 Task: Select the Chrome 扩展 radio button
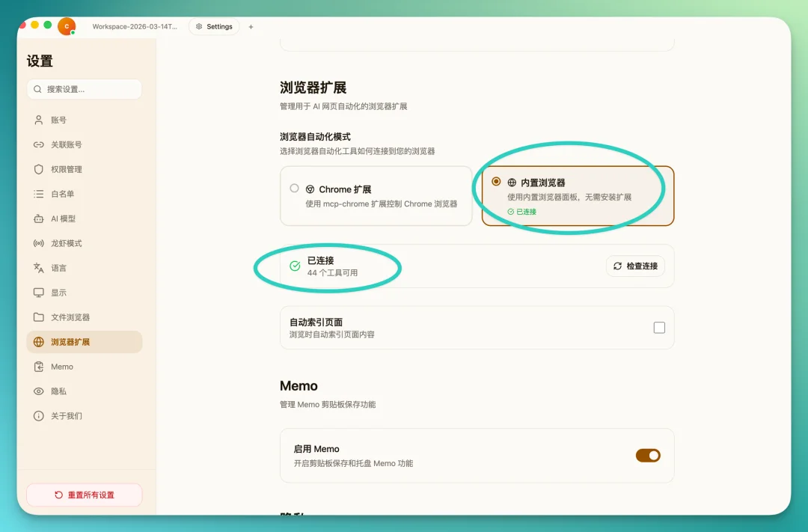click(295, 189)
